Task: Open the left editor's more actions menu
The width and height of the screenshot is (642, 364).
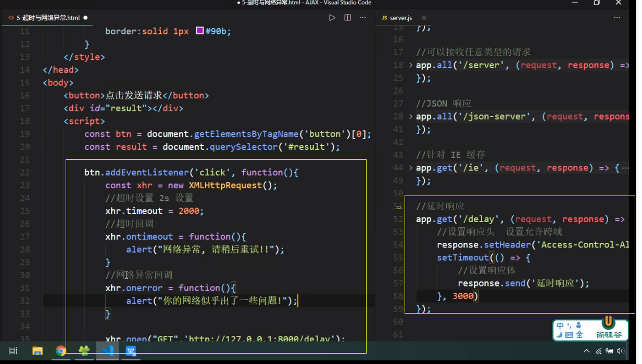Action: (x=363, y=18)
